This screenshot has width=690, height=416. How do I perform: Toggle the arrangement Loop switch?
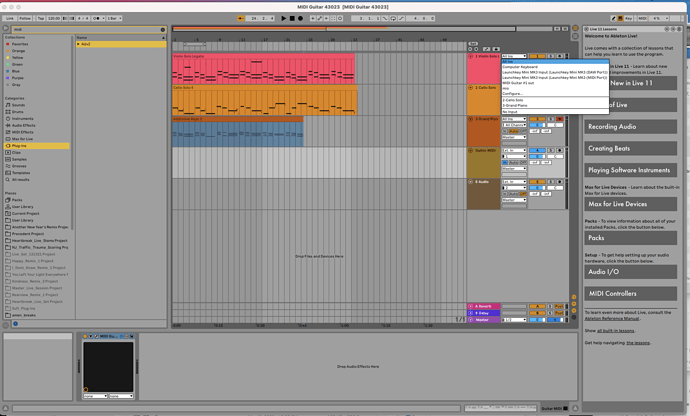pyautogui.click(x=393, y=18)
